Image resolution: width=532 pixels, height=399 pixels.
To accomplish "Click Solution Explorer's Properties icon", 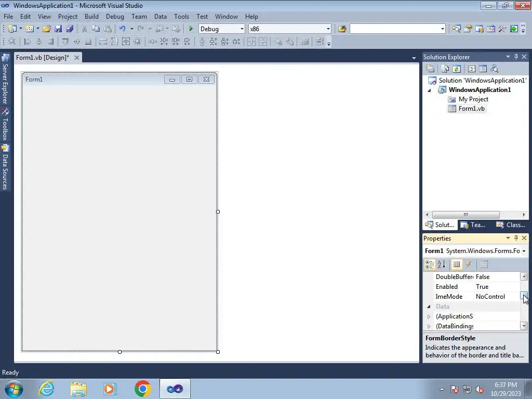I will 430,69.
